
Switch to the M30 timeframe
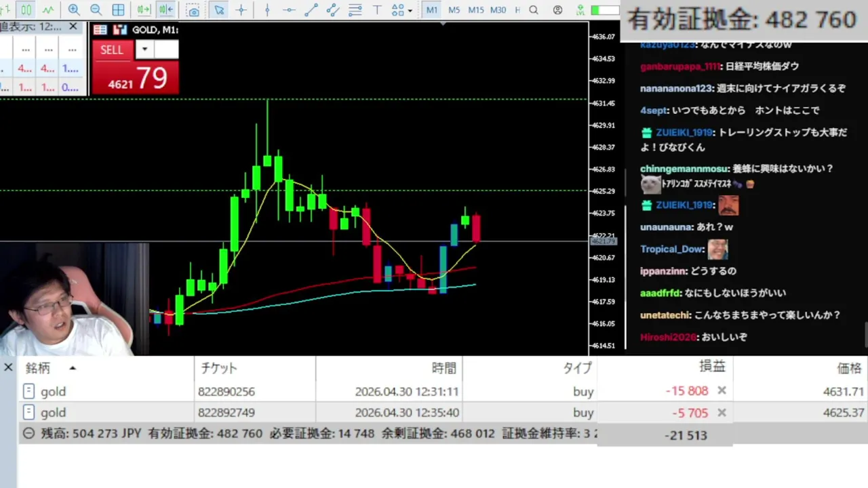coord(498,9)
